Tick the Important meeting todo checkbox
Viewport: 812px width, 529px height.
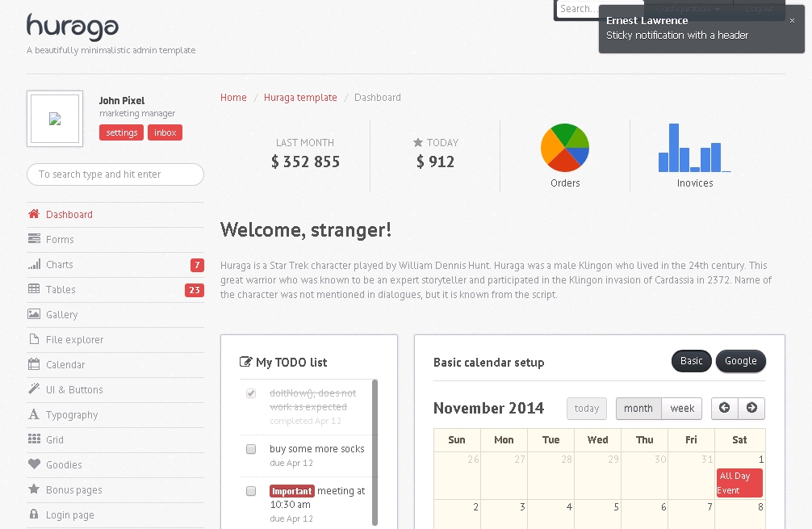[x=251, y=491]
